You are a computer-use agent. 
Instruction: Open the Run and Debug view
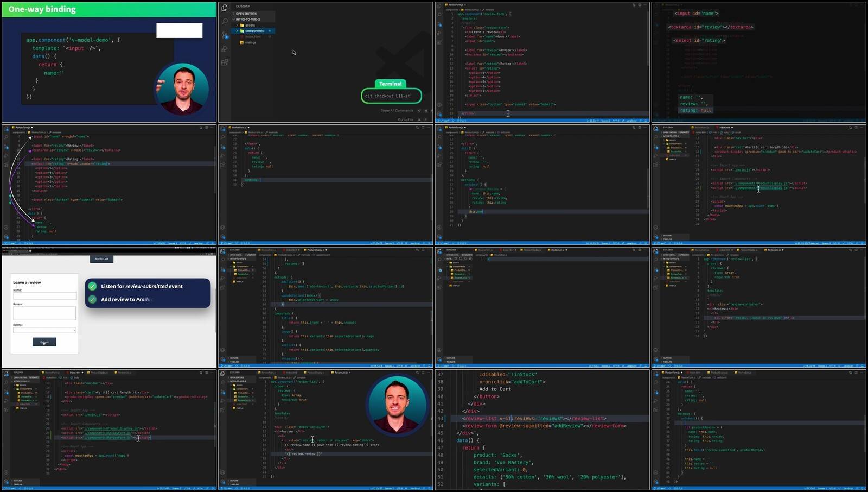point(225,48)
